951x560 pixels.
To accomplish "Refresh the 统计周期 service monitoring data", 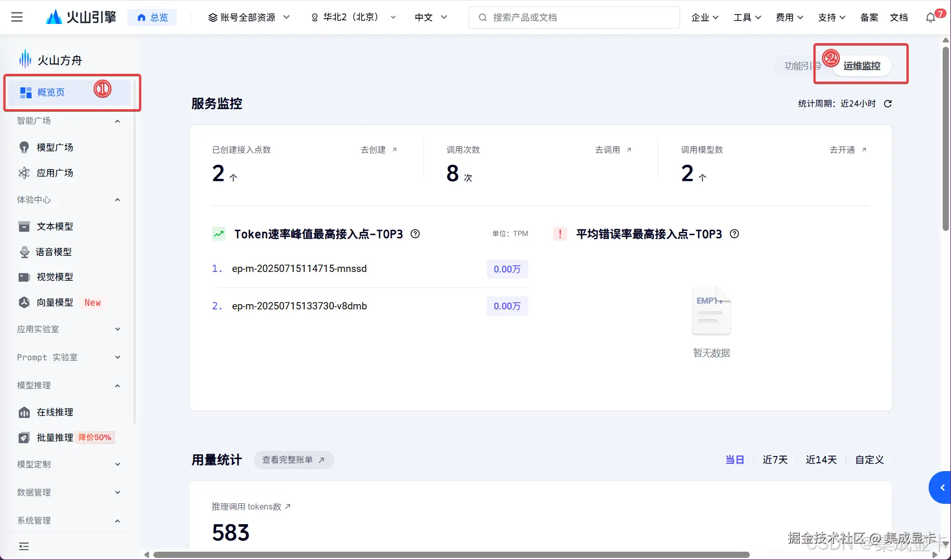I will (888, 103).
